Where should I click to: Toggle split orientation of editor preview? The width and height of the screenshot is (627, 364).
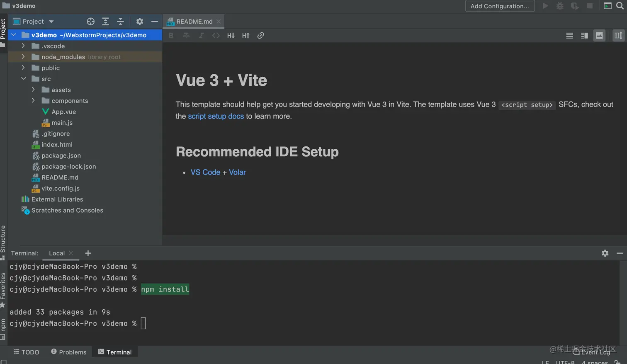pos(618,36)
